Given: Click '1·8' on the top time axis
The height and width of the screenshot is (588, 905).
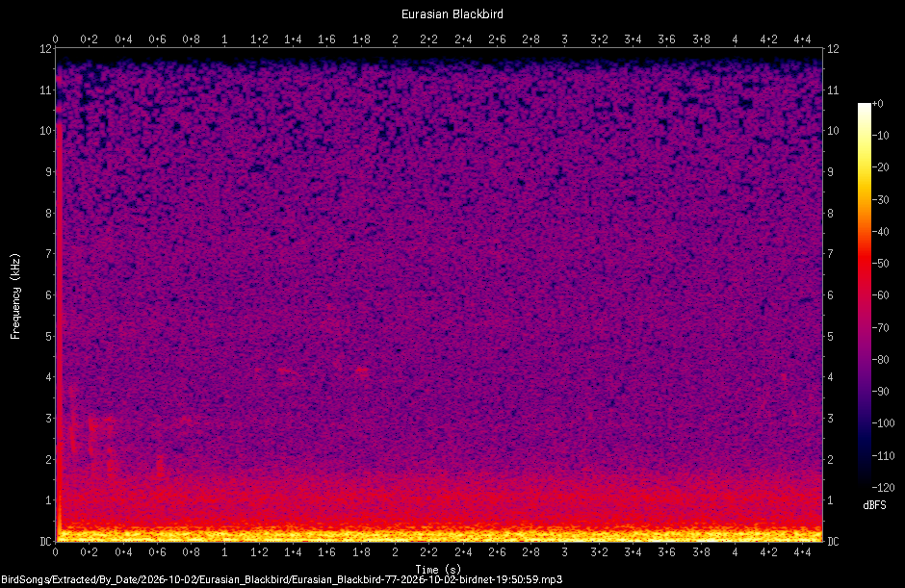Looking at the screenshot, I should click(x=361, y=39).
